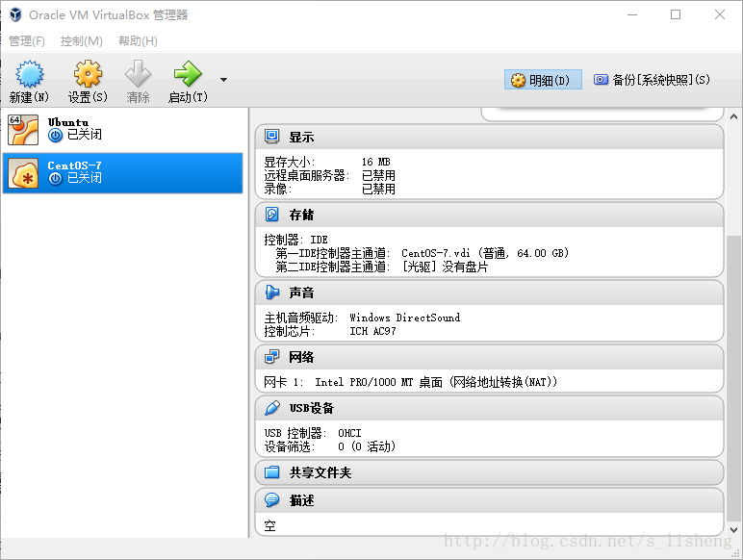Click the 声音 audio speaker icon
The height and width of the screenshot is (560, 743).
click(x=272, y=292)
